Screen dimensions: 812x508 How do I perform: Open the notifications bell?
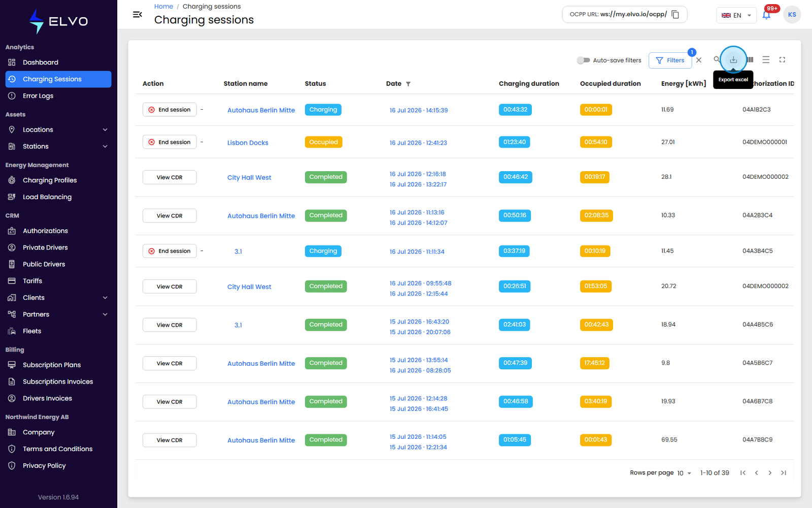766,15
